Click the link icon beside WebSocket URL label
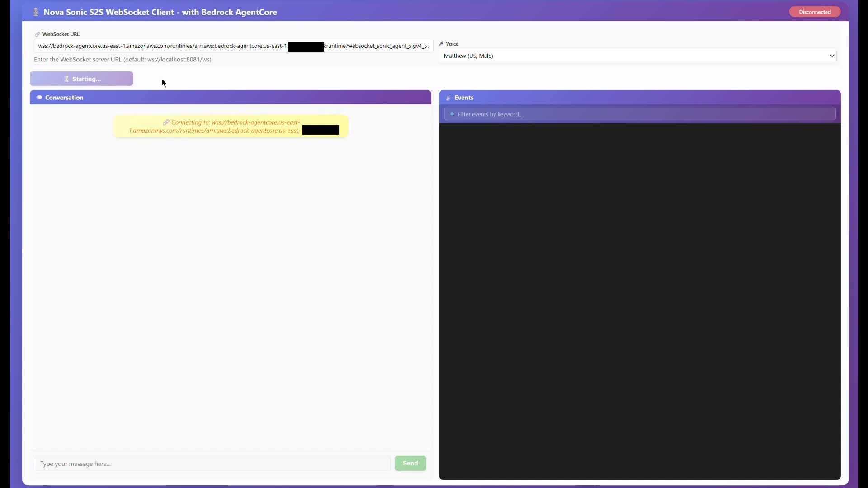The height and width of the screenshot is (488, 868). [x=38, y=34]
